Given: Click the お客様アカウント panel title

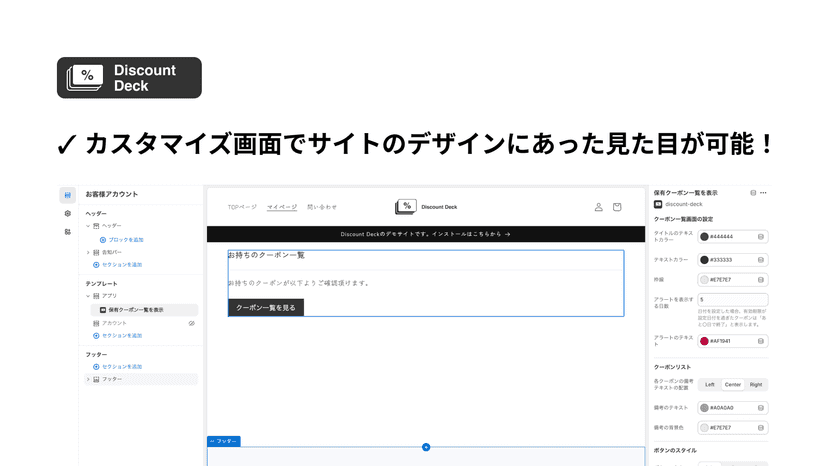Looking at the screenshot, I should click(x=111, y=194).
